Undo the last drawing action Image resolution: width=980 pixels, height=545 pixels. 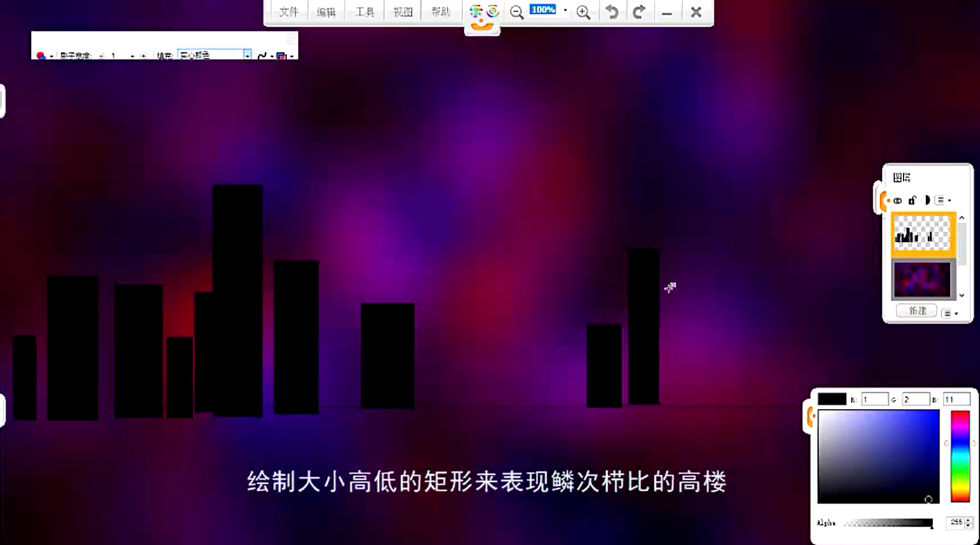click(x=612, y=12)
